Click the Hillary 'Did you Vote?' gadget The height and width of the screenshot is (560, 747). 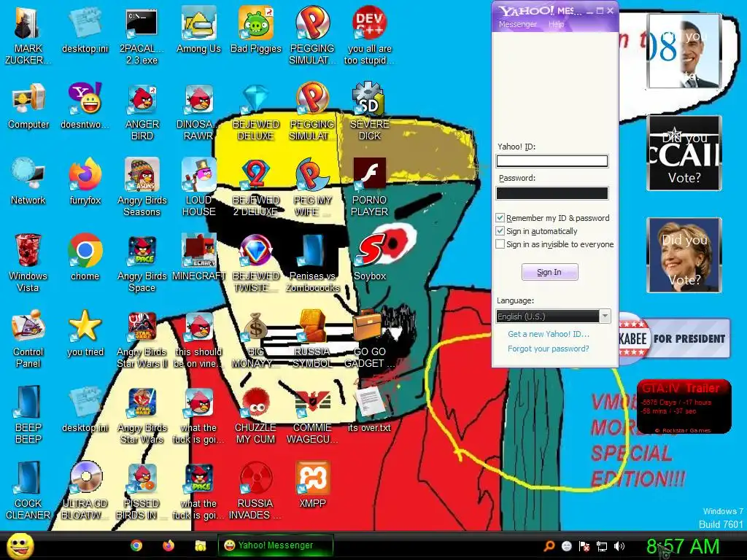[684, 254]
